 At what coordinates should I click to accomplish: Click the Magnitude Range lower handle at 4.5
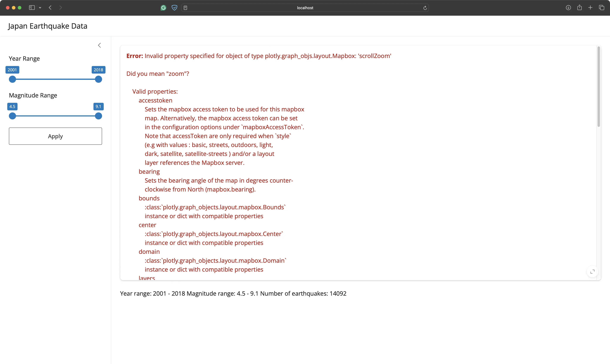coord(12,116)
